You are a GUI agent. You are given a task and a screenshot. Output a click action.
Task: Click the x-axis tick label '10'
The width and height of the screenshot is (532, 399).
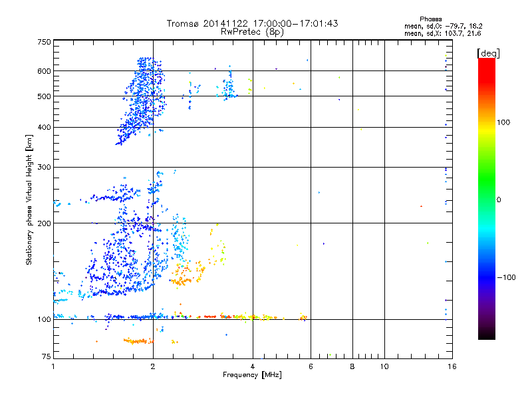tap(384, 366)
